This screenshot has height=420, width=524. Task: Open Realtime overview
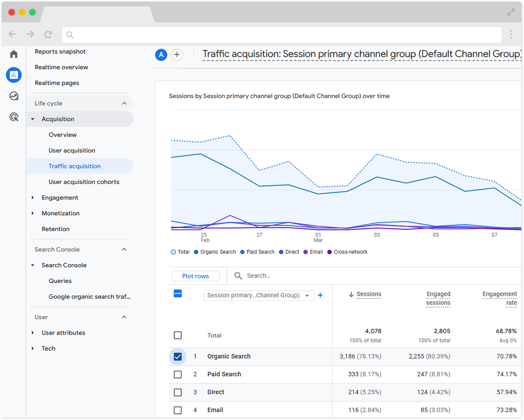[61, 67]
